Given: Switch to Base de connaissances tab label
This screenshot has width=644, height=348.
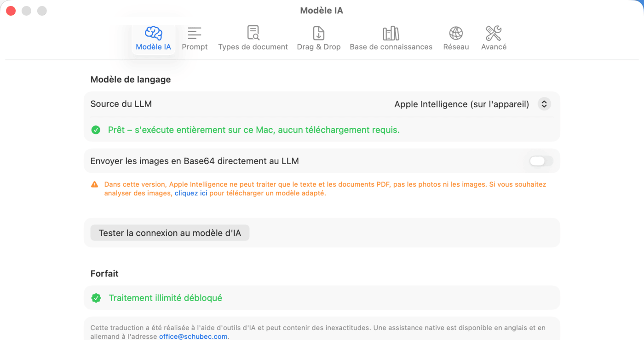Looking at the screenshot, I should (391, 47).
